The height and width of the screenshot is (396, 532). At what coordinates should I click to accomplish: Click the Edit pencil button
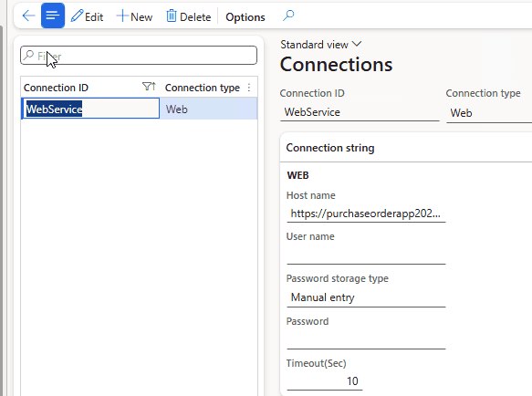pyautogui.click(x=87, y=16)
